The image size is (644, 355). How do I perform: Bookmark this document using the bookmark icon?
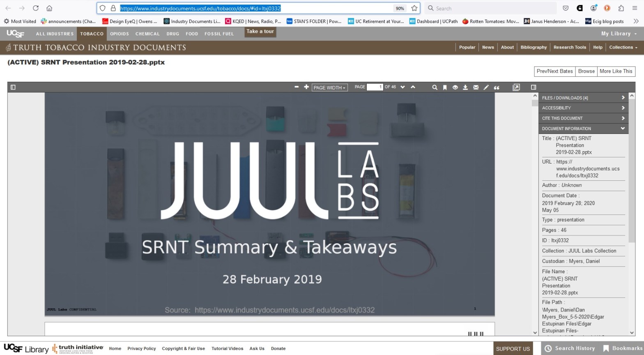click(x=445, y=87)
